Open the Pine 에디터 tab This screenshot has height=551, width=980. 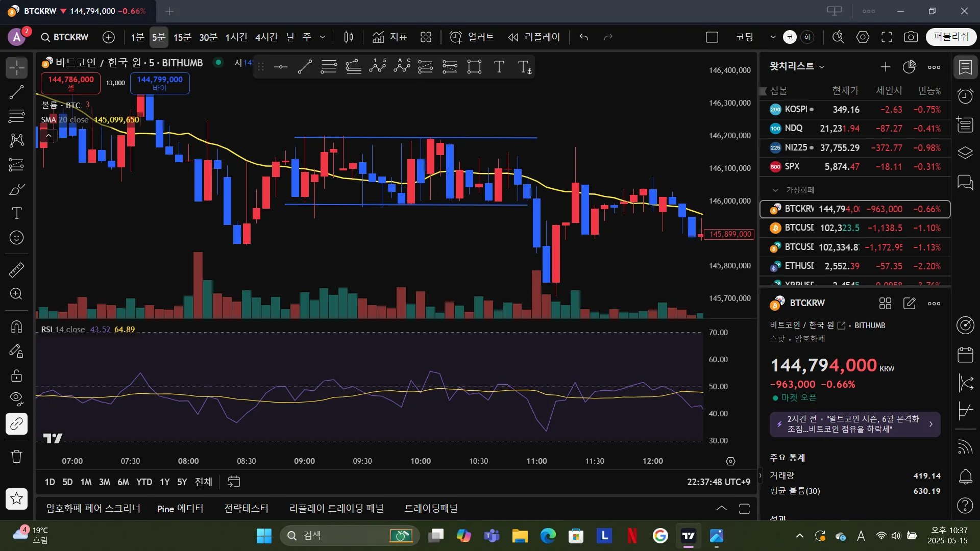pyautogui.click(x=180, y=509)
